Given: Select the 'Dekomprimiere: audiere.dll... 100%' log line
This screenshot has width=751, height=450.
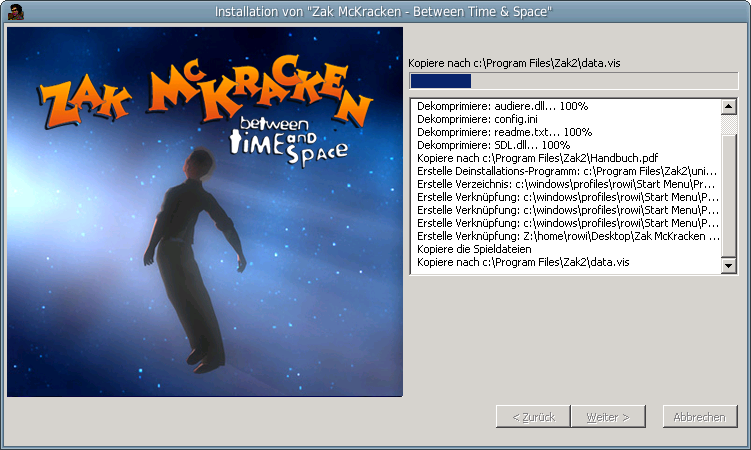Looking at the screenshot, I should pyautogui.click(x=502, y=106).
